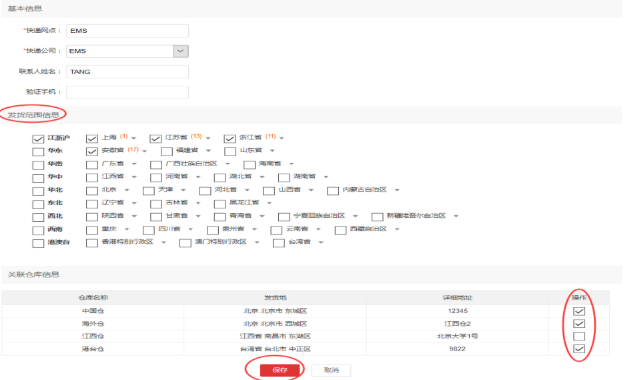Open the 快递公司 dropdown list

(180, 51)
